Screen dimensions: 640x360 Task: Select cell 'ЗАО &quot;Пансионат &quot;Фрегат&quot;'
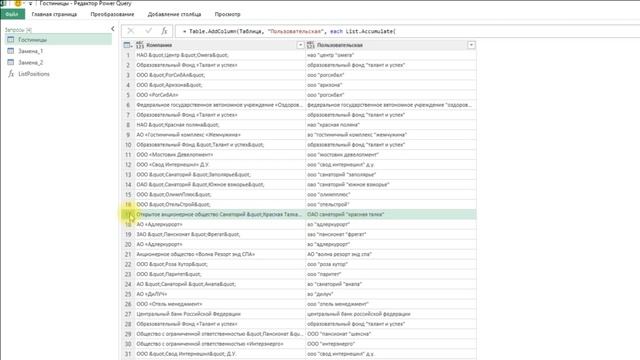pyautogui.click(x=220, y=234)
